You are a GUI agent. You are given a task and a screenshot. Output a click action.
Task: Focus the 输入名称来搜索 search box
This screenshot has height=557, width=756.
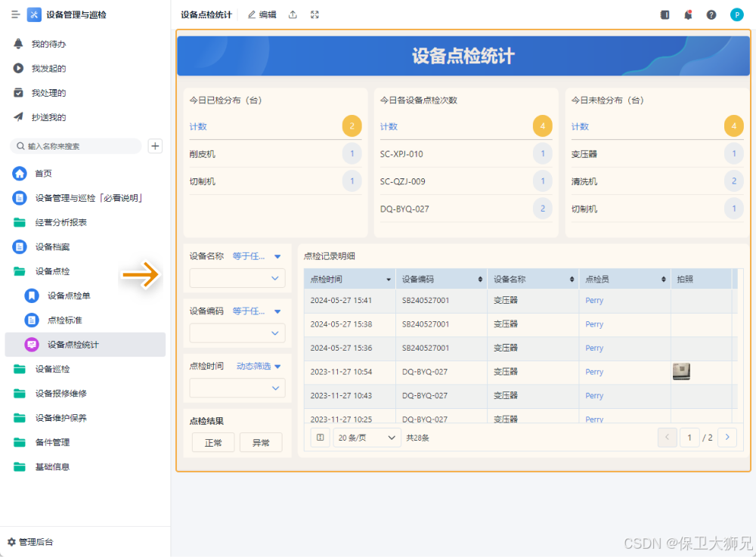click(x=76, y=146)
